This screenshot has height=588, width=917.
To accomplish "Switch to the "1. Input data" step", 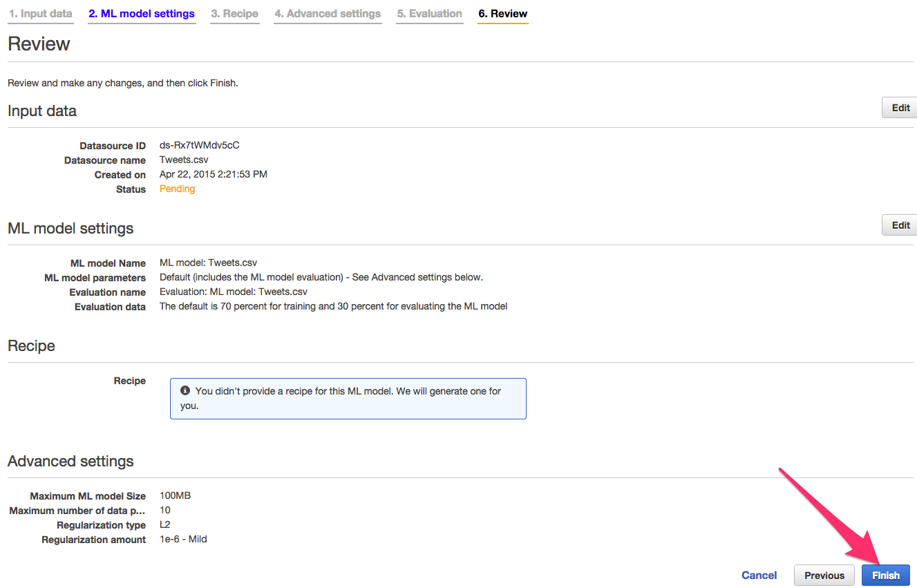I will (40, 13).
